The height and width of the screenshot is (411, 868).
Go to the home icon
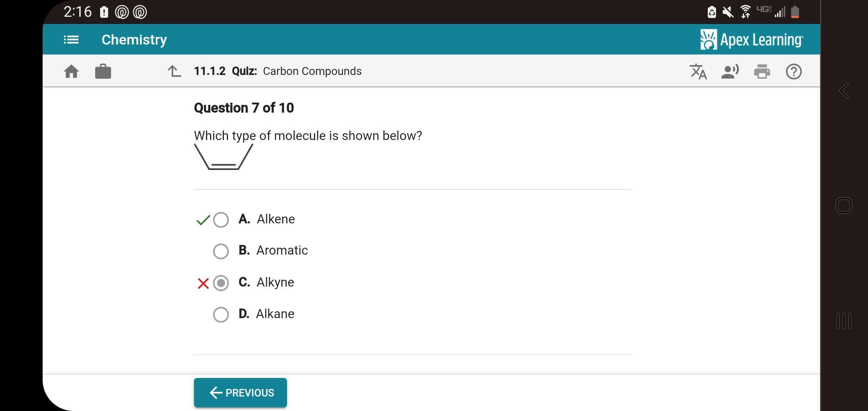[x=72, y=72]
